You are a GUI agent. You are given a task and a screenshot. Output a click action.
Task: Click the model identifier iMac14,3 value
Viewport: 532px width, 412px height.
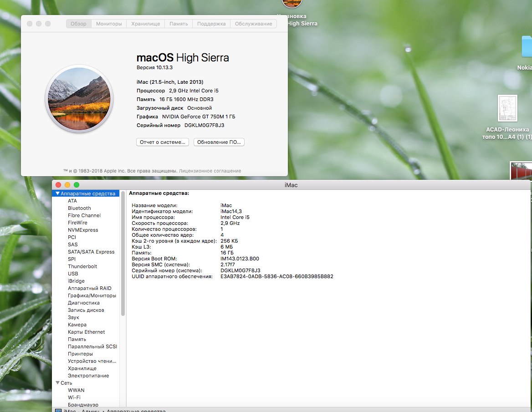pos(231,211)
